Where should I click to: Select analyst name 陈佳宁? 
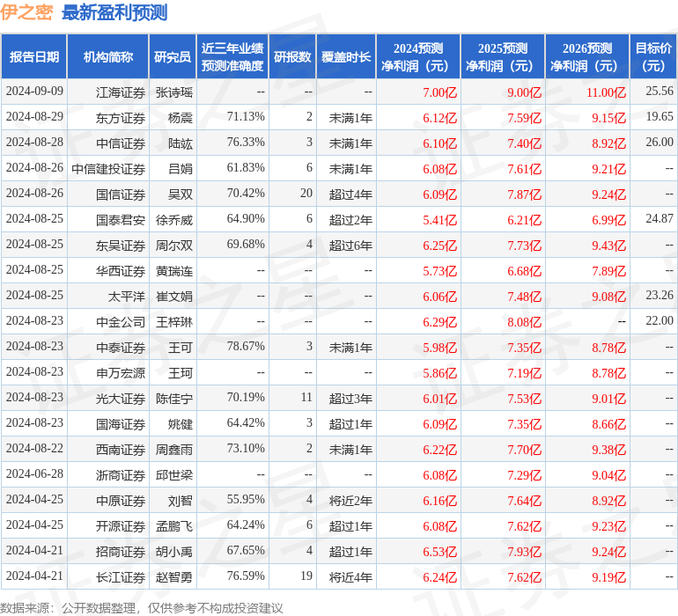pyautogui.click(x=173, y=398)
